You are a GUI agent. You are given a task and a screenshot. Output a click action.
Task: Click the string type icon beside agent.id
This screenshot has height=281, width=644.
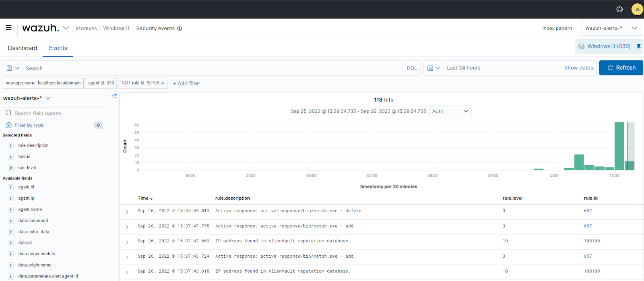[x=11, y=187]
